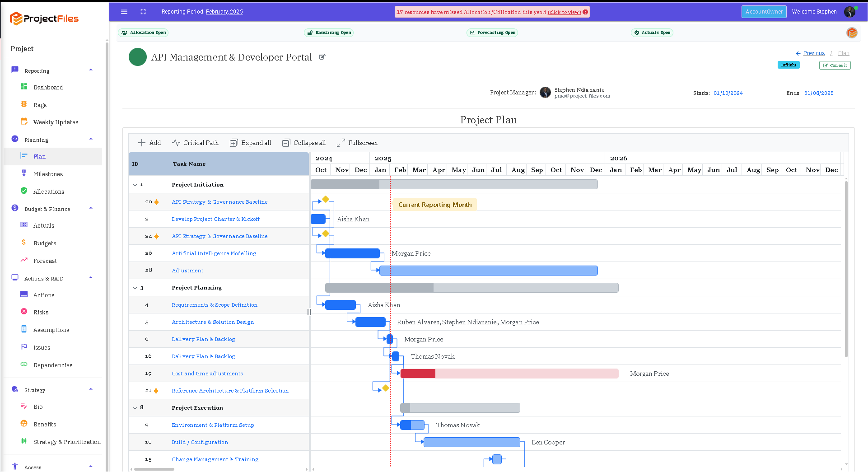Click the Dashboard sidebar icon

[x=24, y=87]
